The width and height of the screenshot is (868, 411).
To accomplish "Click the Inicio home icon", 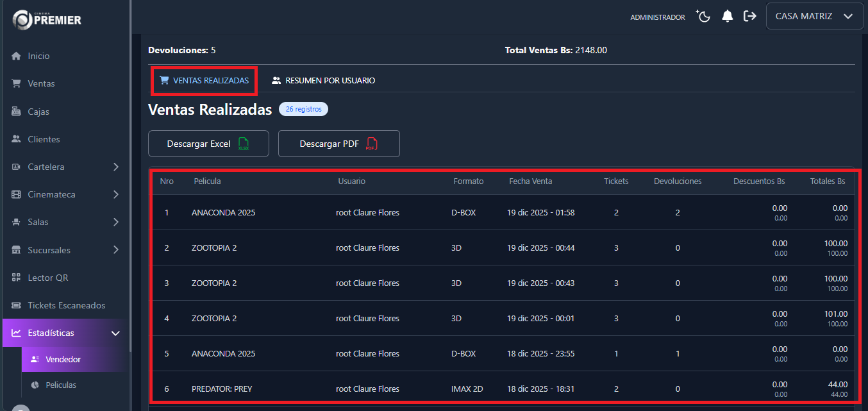I will click(x=17, y=56).
